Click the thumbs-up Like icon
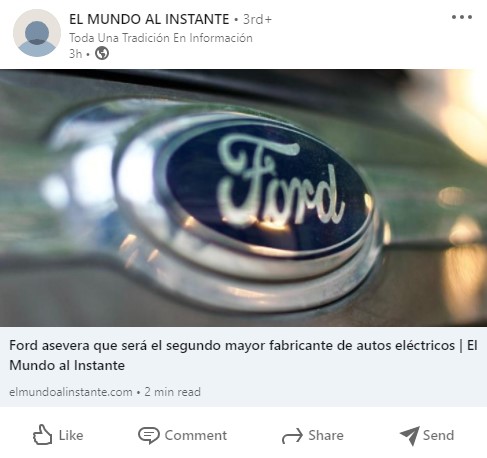This screenshot has width=487, height=458. tap(42, 435)
